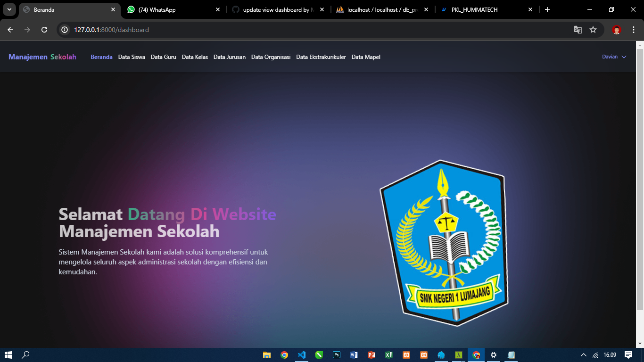Viewport: 644px width, 362px height.
Task: Switch to the localhost phpMyAdmin tab
Action: pyautogui.click(x=382, y=9)
